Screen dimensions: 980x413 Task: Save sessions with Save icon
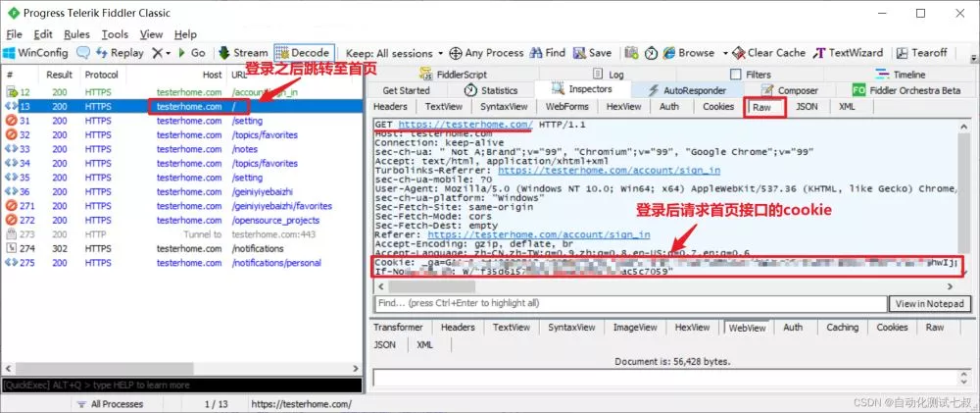[592, 53]
